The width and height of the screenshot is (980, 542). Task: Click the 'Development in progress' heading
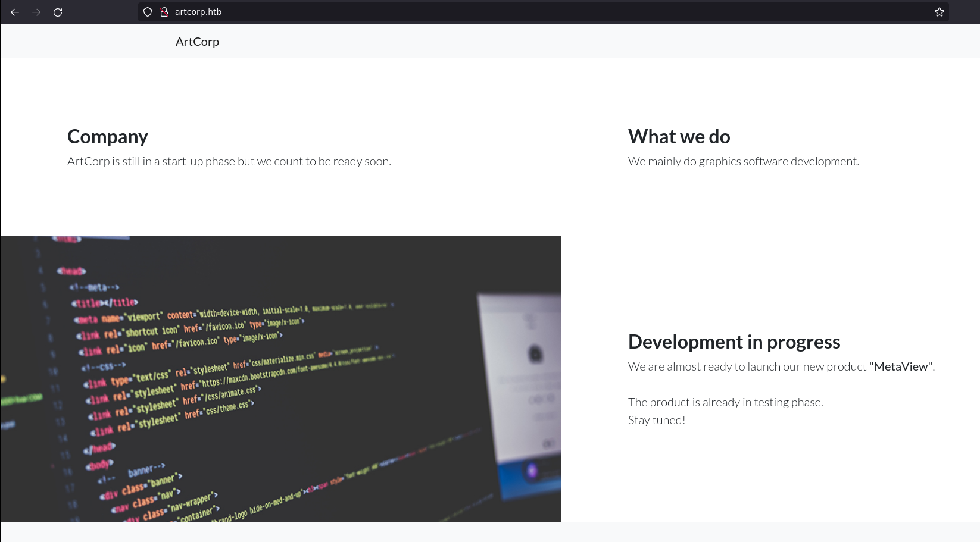pyautogui.click(x=734, y=342)
